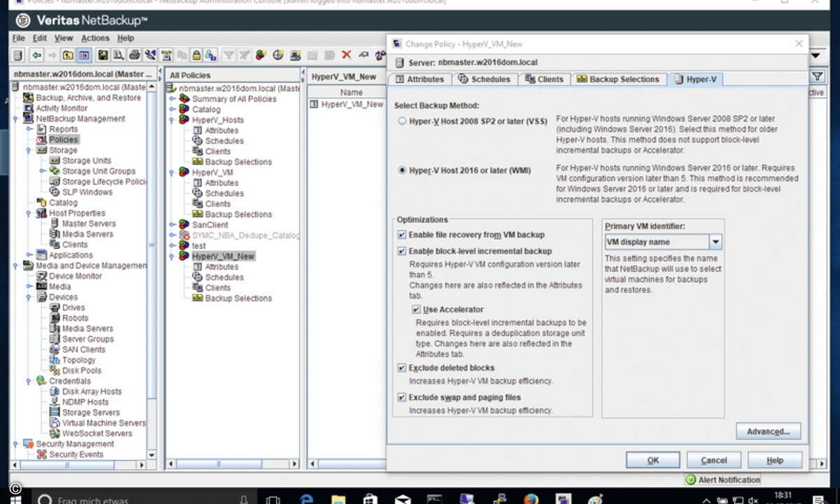The width and height of the screenshot is (840, 504).
Task: Click the filter funnel icon at far right
Action: (817, 76)
